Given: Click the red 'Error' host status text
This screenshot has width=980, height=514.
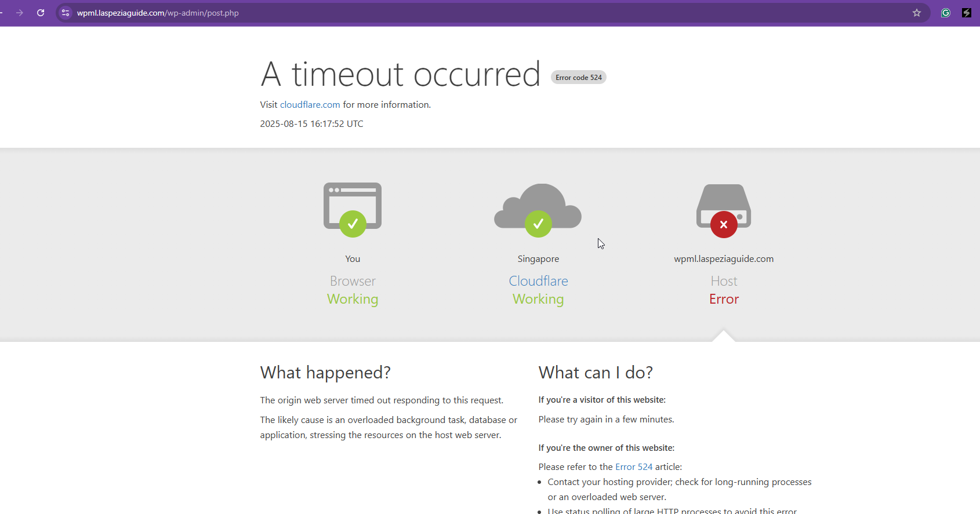Looking at the screenshot, I should 724,299.
